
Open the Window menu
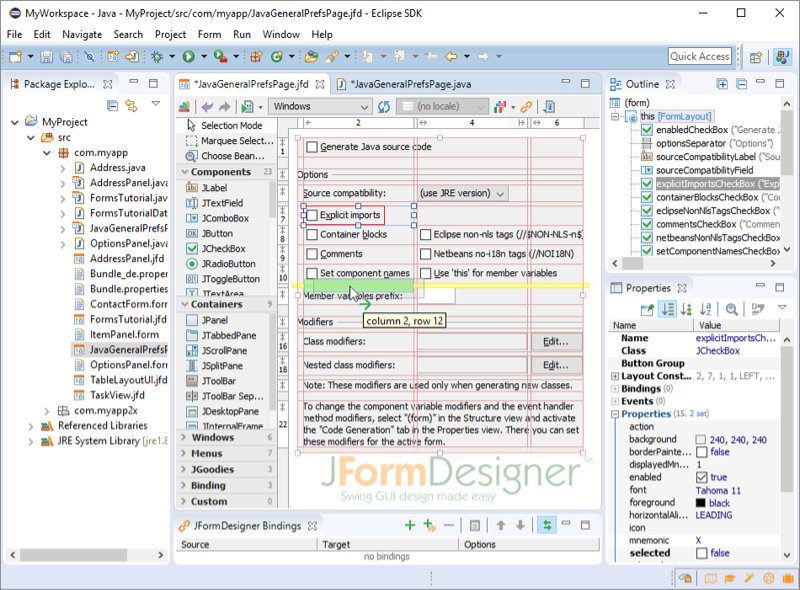pos(281,35)
